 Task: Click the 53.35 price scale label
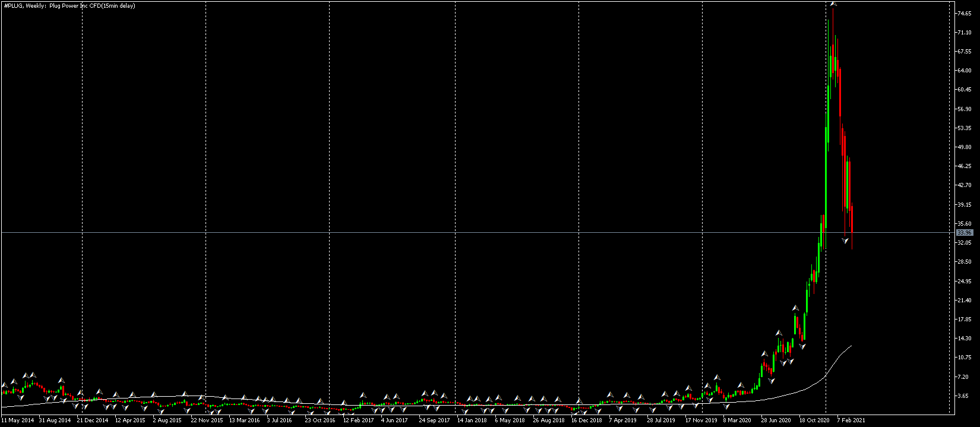point(964,128)
